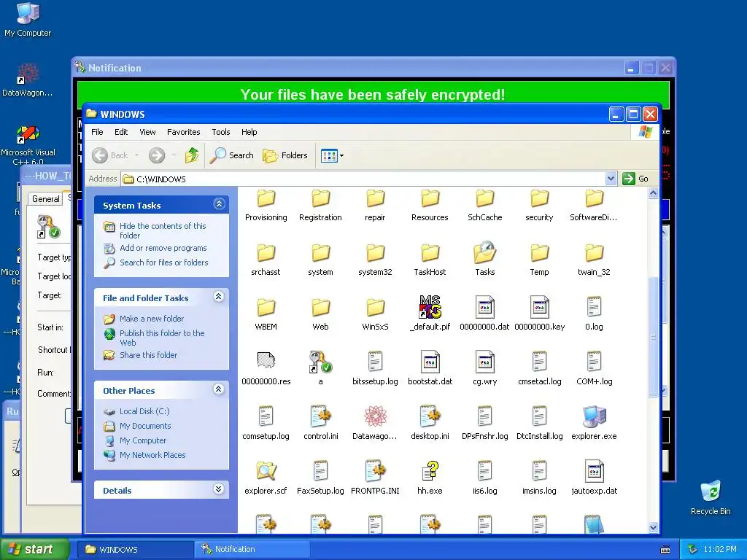Viewport: 747px width, 560px height.
Task: Select the FRONTPG.INI file
Action: 375,478
